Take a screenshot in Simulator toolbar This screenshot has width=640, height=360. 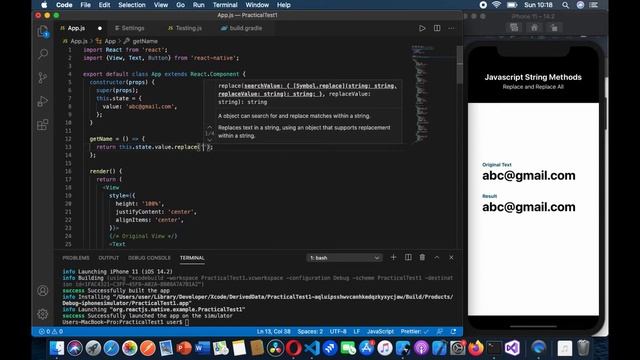point(514,28)
